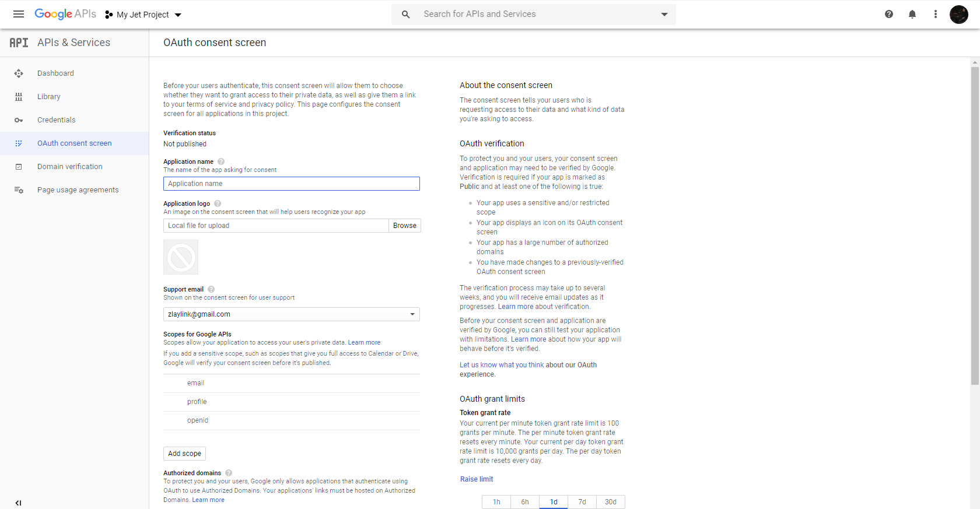
Task: Click the About the consent screen heading
Action: coord(506,85)
